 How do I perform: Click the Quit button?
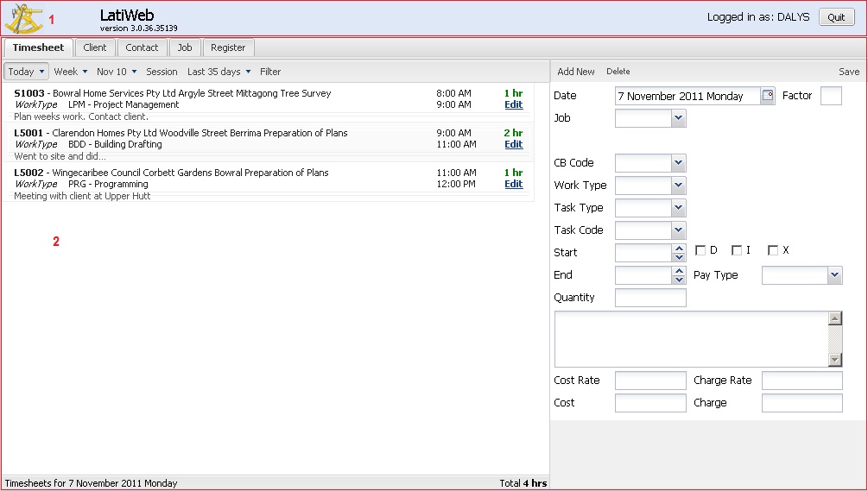836,17
